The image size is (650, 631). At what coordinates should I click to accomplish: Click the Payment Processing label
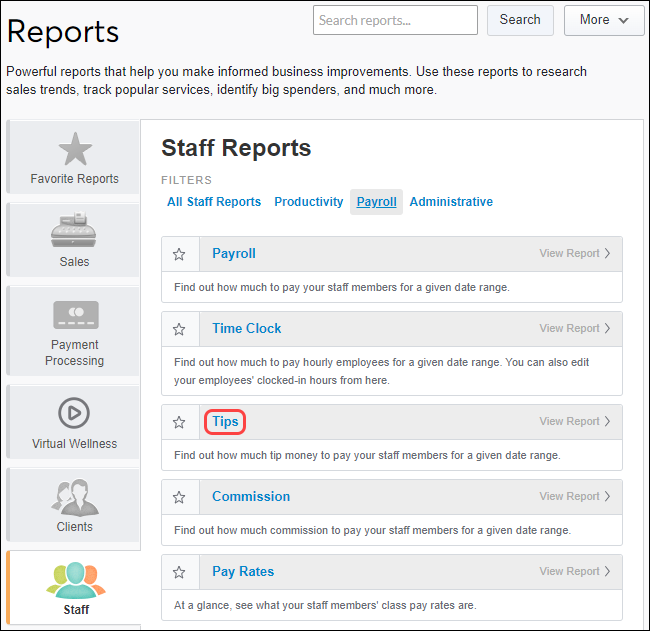[75, 353]
